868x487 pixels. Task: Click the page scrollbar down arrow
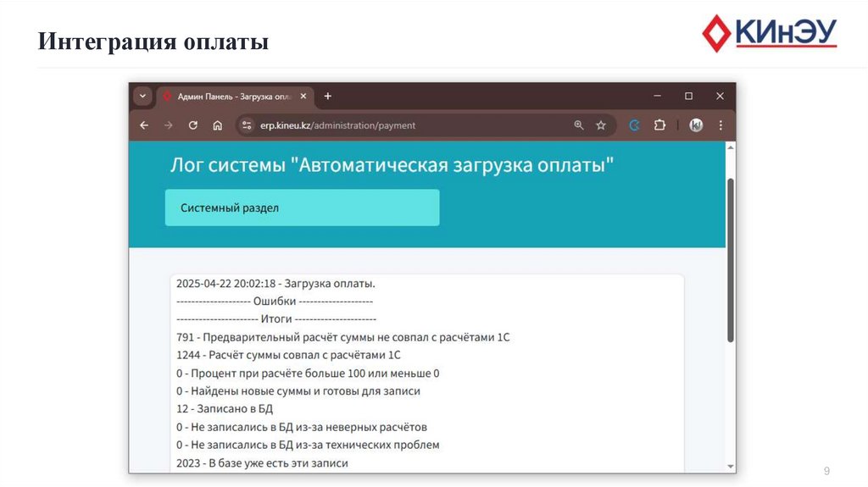(730, 467)
